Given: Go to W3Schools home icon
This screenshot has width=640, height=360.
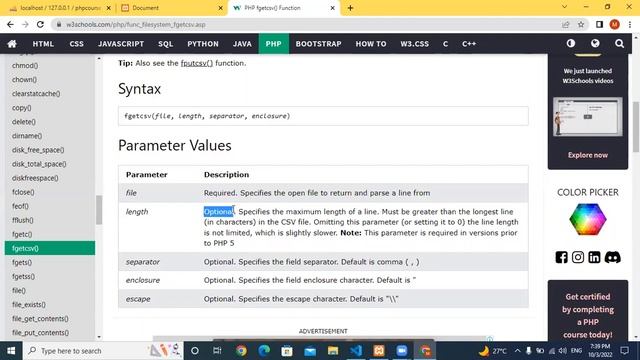Looking at the screenshot, I should pyautogui.click(x=12, y=44).
